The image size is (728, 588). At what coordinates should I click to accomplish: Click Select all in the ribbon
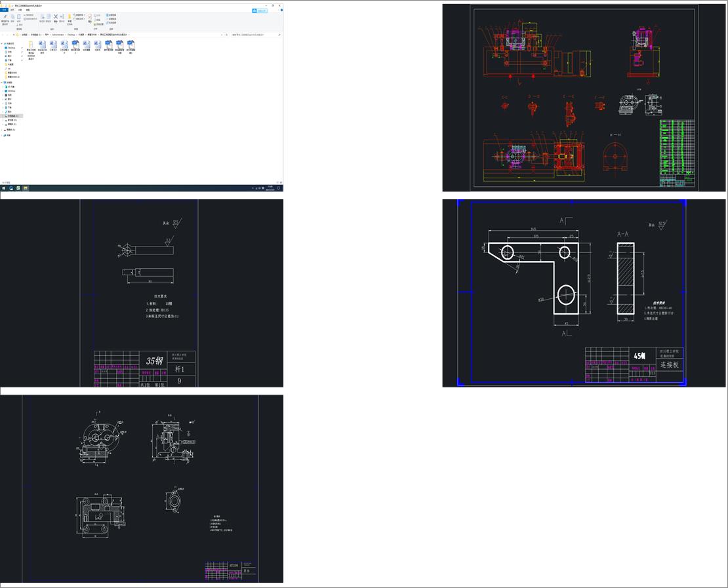click(x=111, y=15)
